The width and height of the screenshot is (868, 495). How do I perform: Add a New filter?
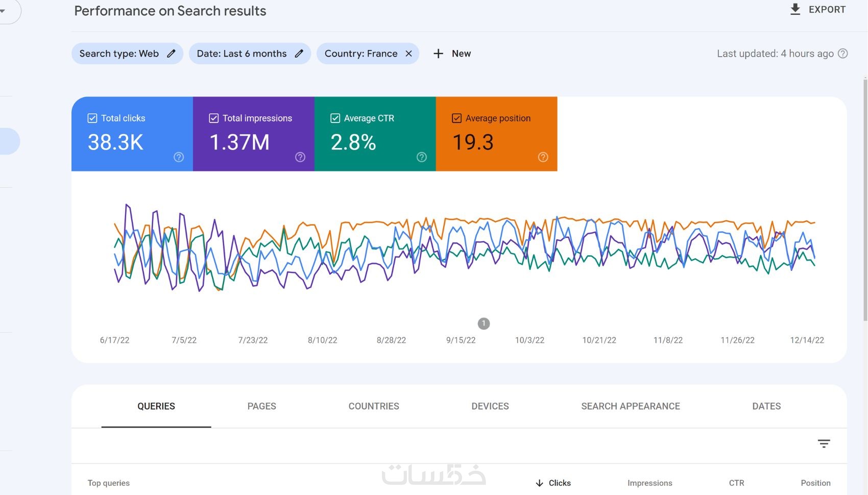452,54
